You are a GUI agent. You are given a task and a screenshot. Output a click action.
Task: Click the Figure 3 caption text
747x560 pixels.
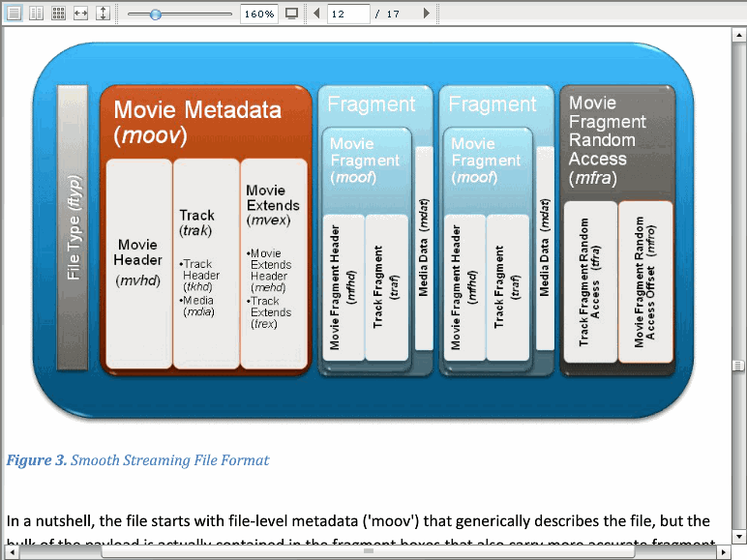(x=137, y=460)
